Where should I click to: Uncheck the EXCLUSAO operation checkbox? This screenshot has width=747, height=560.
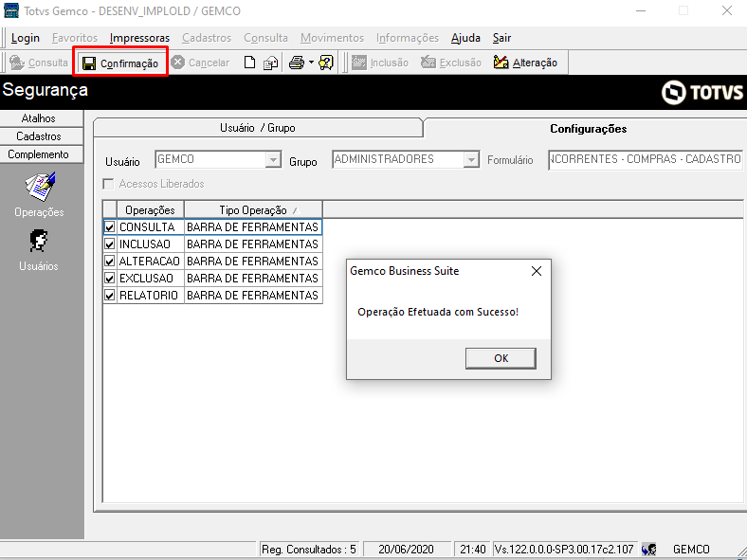pos(110,278)
